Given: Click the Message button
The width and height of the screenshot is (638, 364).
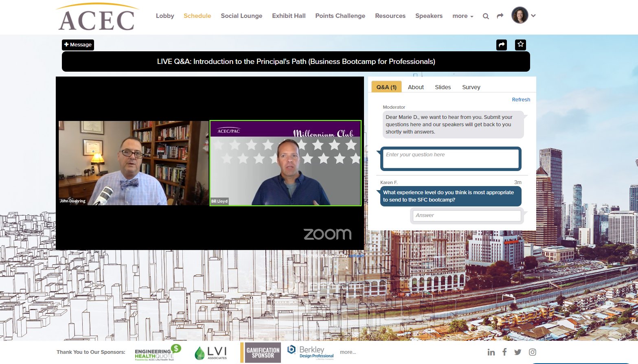Looking at the screenshot, I should click(x=78, y=45).
